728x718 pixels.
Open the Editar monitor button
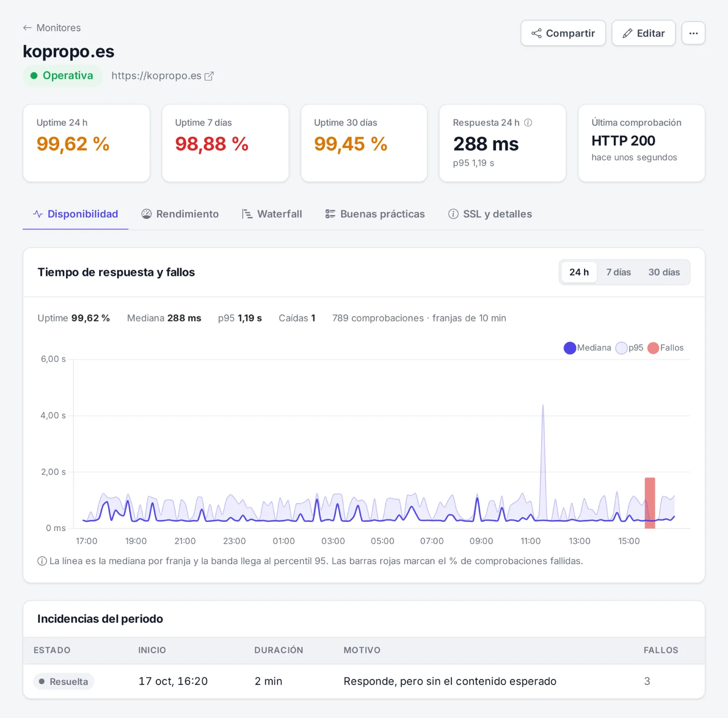pos(643,33)
